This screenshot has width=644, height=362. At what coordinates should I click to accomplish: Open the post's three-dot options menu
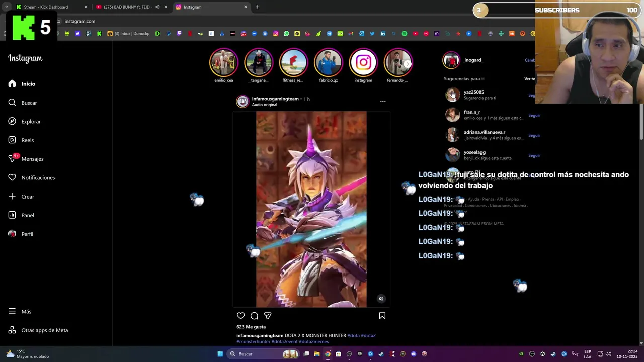pyautogui.click(x=383, y=101)
